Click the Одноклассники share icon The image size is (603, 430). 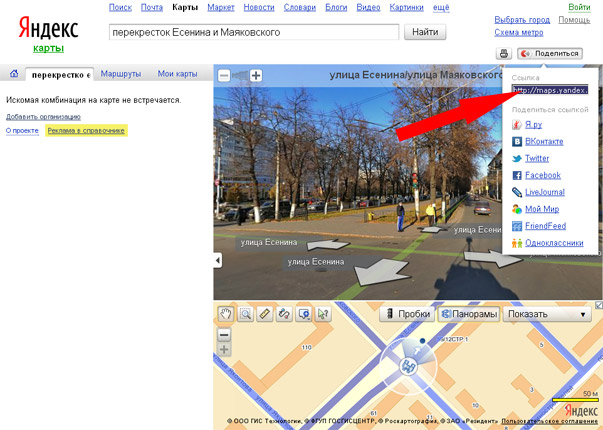tap(517, 243)
